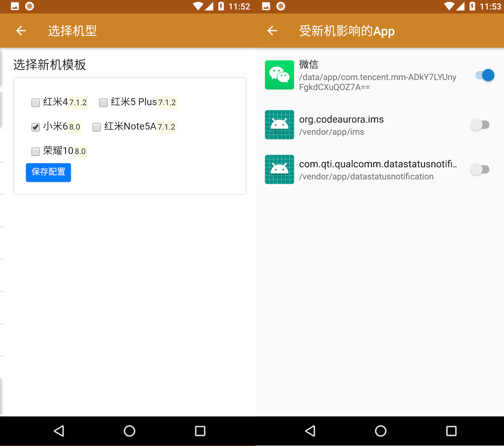The image size is (504, 446).
Task: Tap the /vendor/app/ims path text
Action: click(x=331, y=132)
